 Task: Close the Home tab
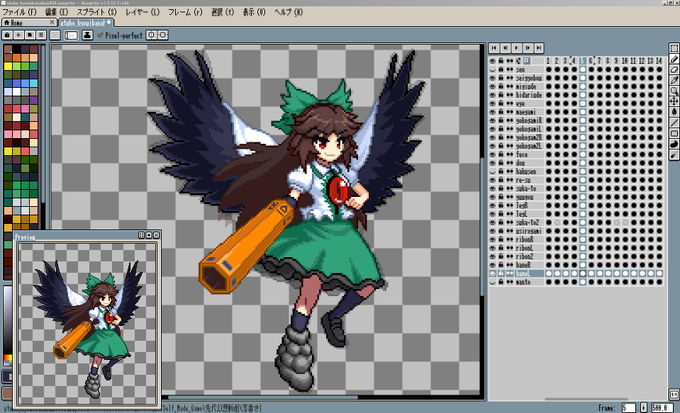pyautogui.click(x=52, y=22)
